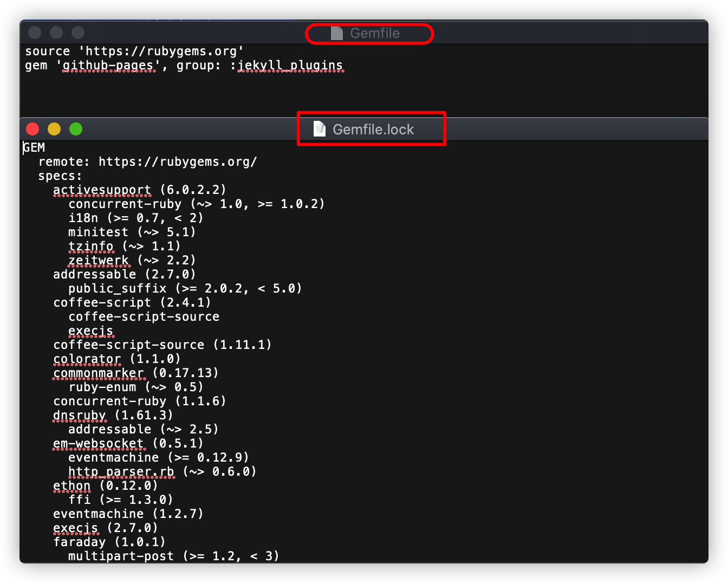Click the colorator (1.1.0) line
728x583 pixels.
pyautogui.click(x=117, y=359)
